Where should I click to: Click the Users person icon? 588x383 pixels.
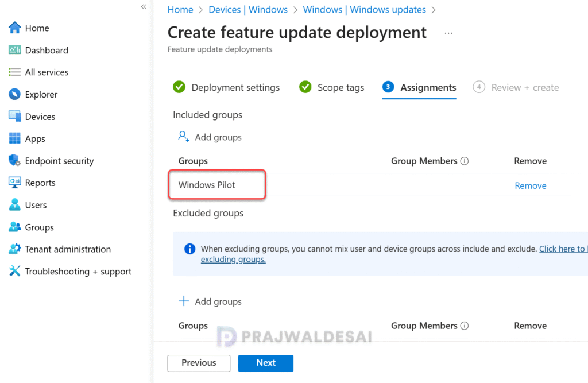[x=14, y=205]
